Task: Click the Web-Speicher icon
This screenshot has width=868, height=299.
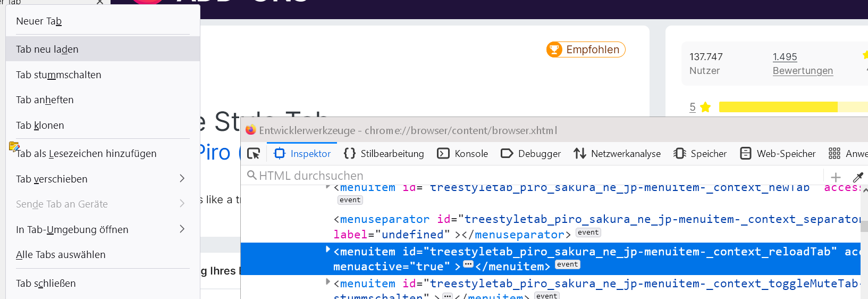Action: 746,154
